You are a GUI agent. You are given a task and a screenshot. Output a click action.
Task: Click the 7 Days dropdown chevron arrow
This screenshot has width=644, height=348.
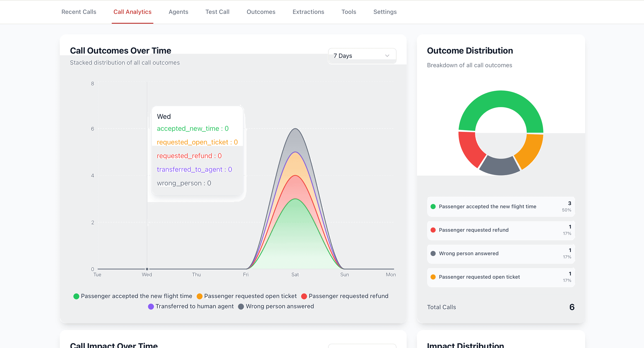tap(387, 56)
